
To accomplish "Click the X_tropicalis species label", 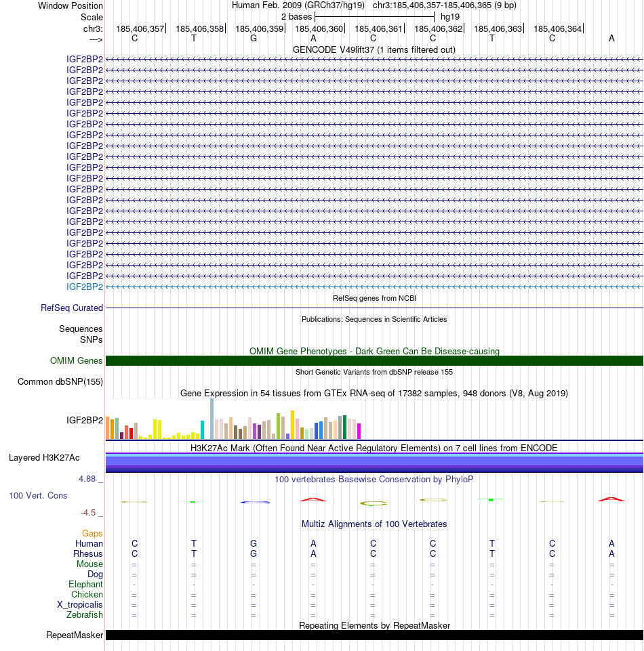I will click(80, 604).
